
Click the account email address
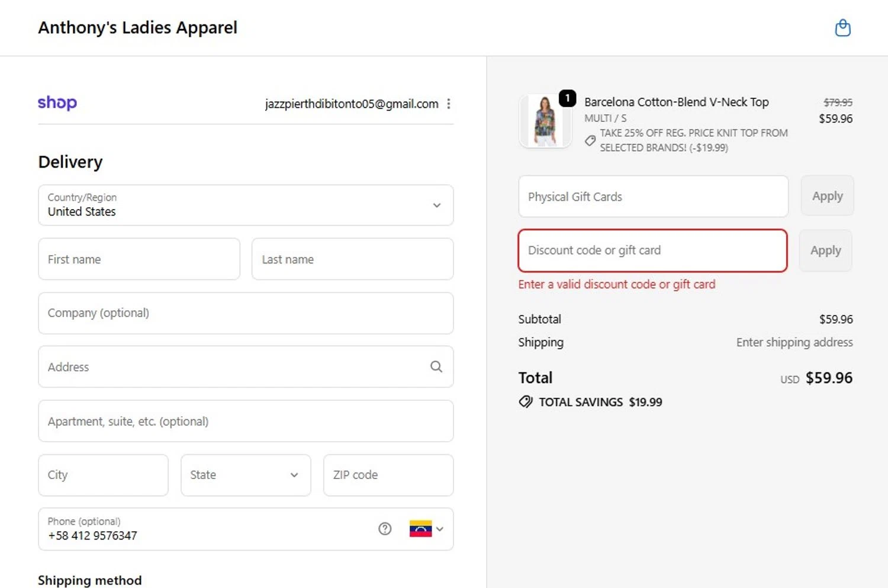(352, 104)
